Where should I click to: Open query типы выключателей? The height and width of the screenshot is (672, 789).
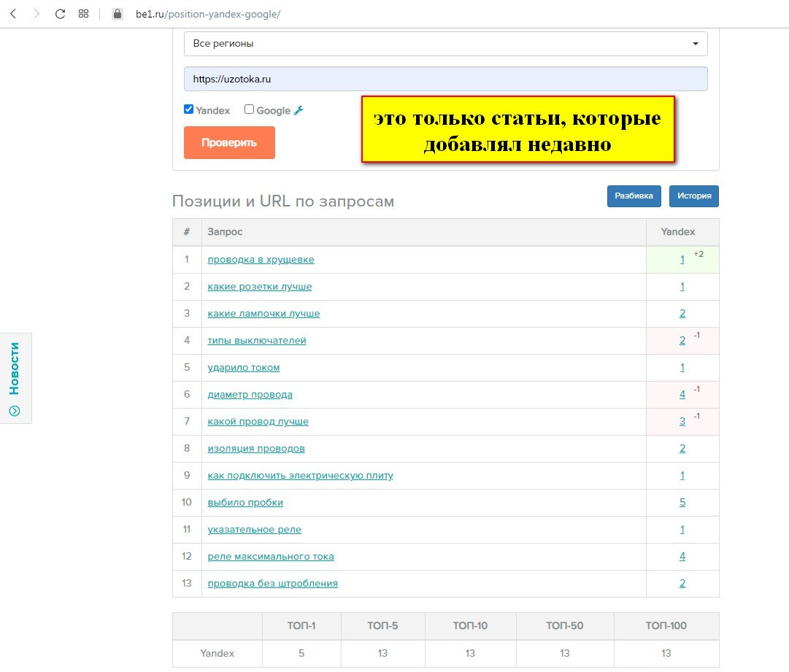pyautogui.click(x=257, y=341)
